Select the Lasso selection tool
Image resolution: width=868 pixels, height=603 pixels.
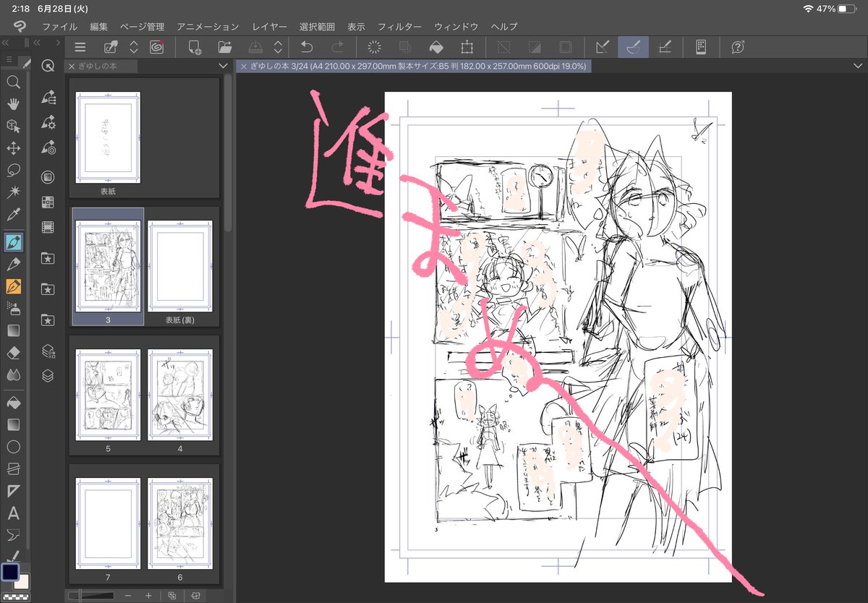(x=13, y=171)
